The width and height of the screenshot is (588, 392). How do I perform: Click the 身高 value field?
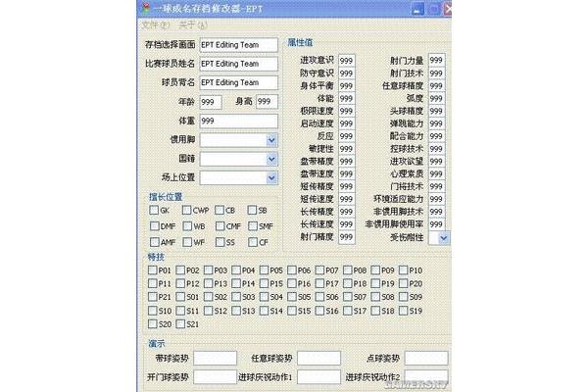click(x=267, y=102)
